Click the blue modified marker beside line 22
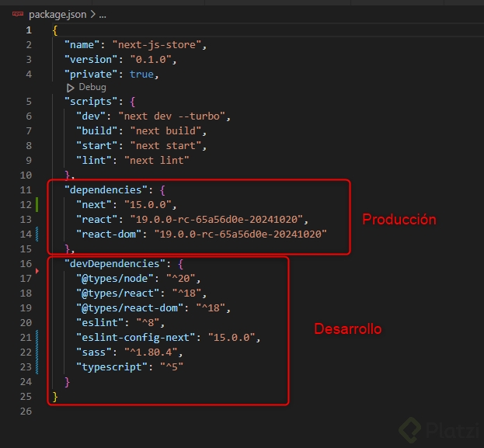Viewport: 484px width, 448px height. coord(37,352)
